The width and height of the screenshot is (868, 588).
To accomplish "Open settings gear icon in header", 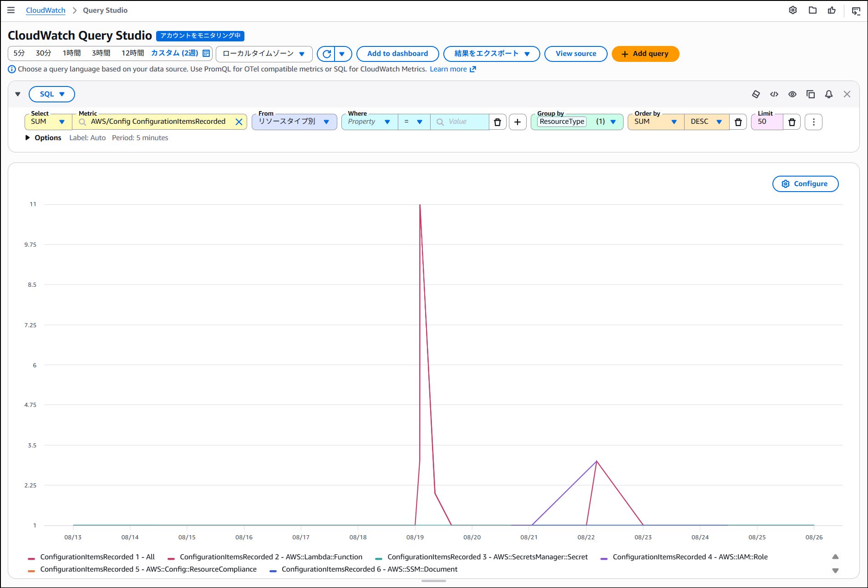I will (x=793, y=10).
